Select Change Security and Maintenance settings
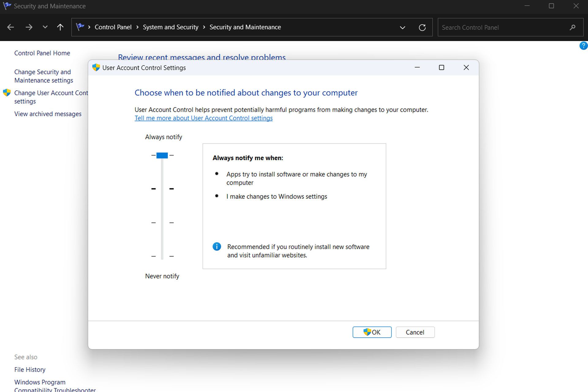 pyautogui.click(x=43, y=76)
